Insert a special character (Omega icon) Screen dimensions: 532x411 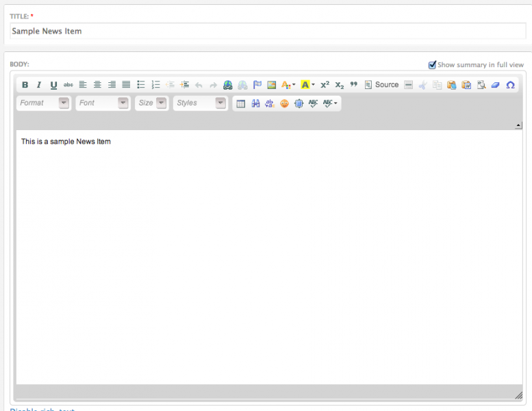pyautogui.click(x=510, y=85)
